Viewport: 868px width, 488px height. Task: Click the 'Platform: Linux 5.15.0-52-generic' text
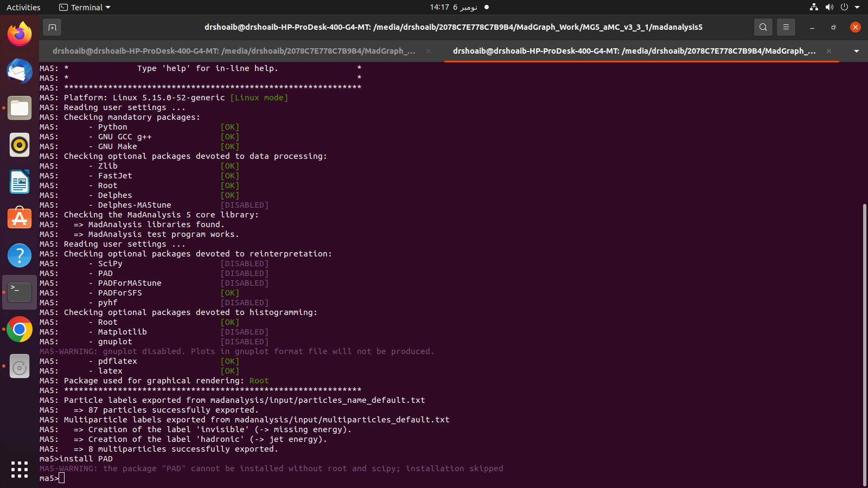(x=144, y=98)
